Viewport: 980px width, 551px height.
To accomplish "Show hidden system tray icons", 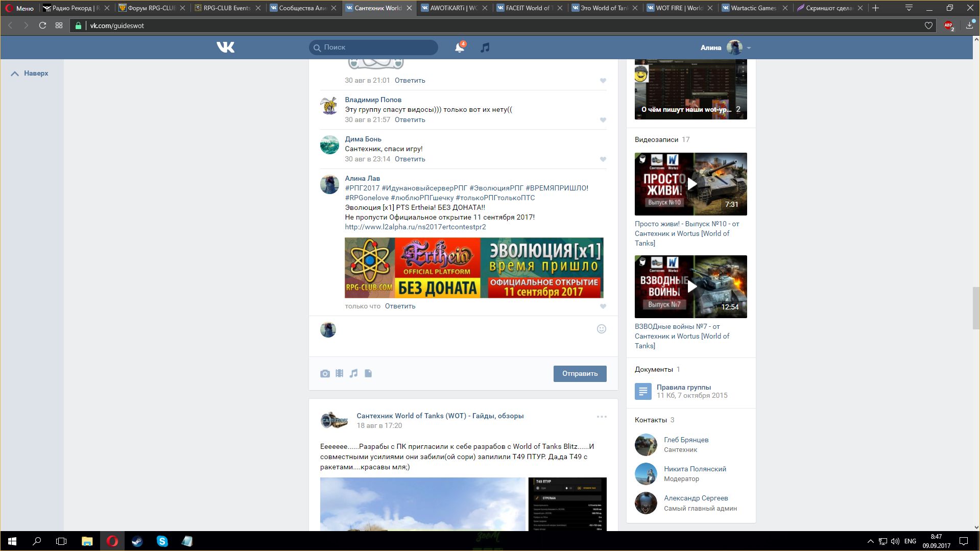I will [x=870, y=541].
